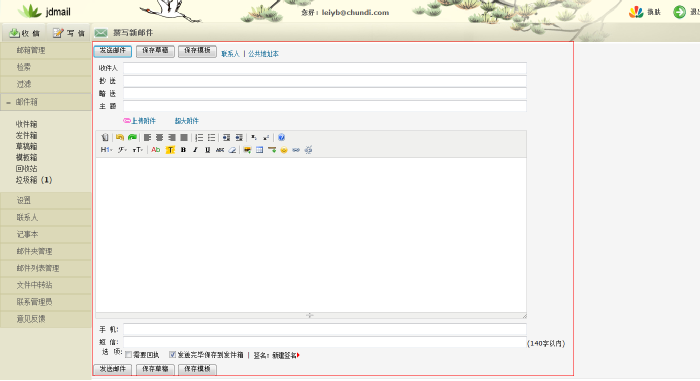Toggle italic formatting
This screenshot has height=381, width=700.
195,150
